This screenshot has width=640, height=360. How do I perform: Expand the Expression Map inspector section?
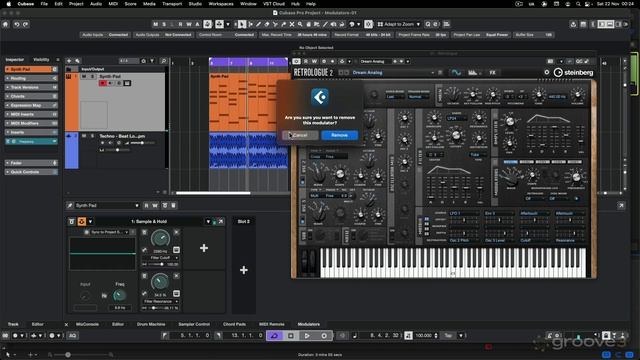pos(31,105)
